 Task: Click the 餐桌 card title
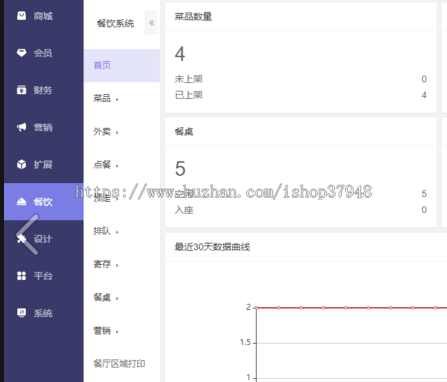coord(184,132)
